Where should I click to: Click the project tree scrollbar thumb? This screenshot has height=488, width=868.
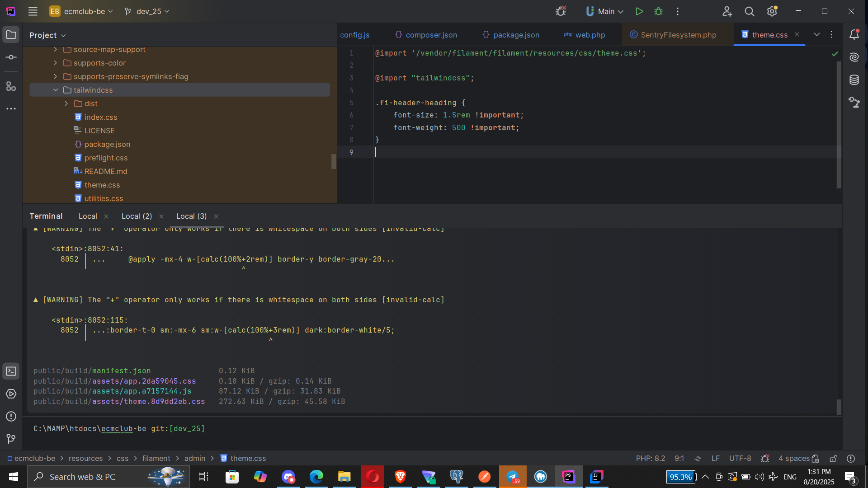tap(334, 161)
